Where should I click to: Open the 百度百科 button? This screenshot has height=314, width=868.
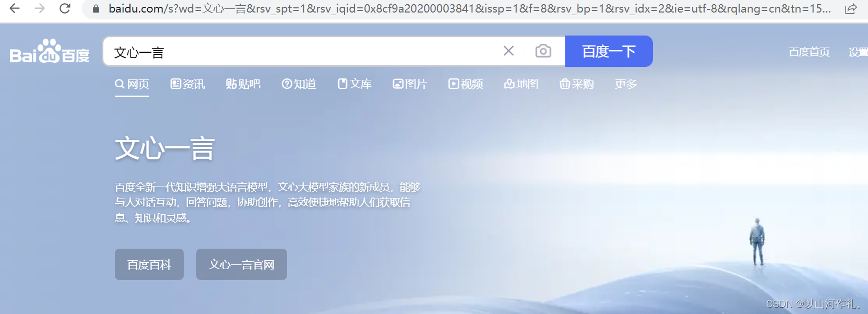(x=149, y=264)
